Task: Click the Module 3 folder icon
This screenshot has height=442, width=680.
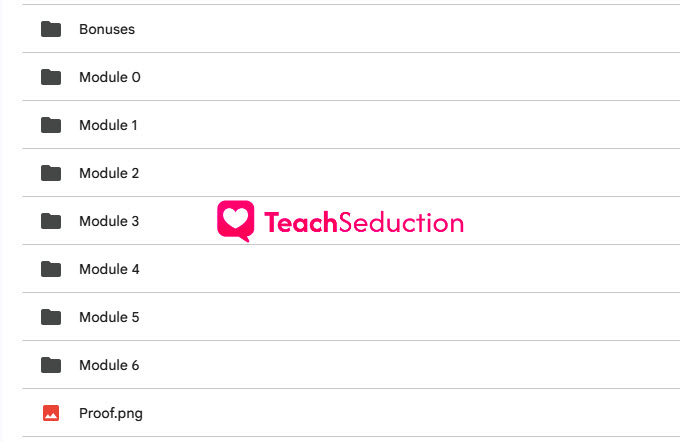Action: click(51, 221)
